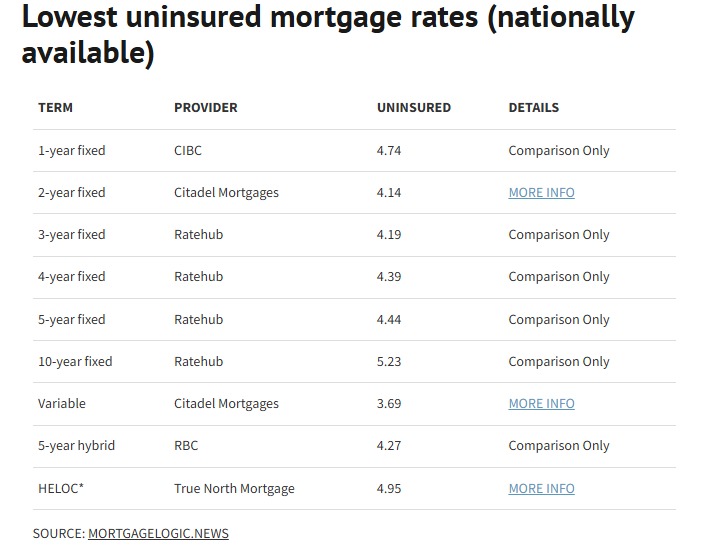Click the page heading about uninsured mortgage rates
This screenshot has height=549, width=708.
327,34
